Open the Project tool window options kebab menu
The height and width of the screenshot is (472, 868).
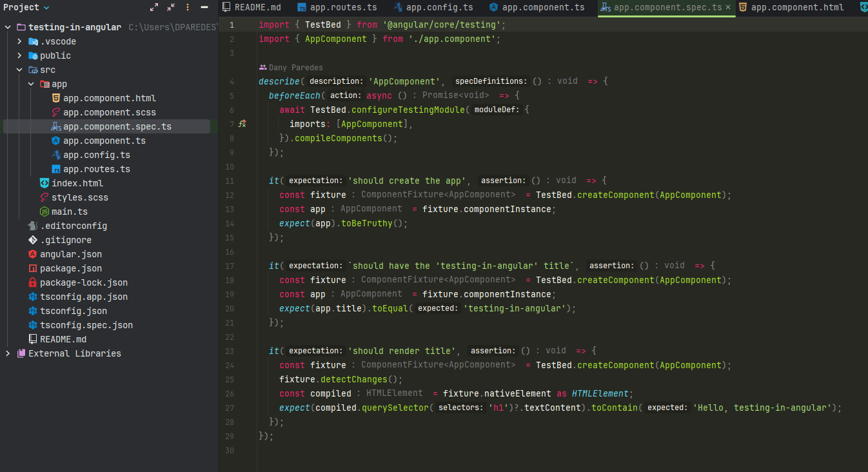tap(188, 8)
